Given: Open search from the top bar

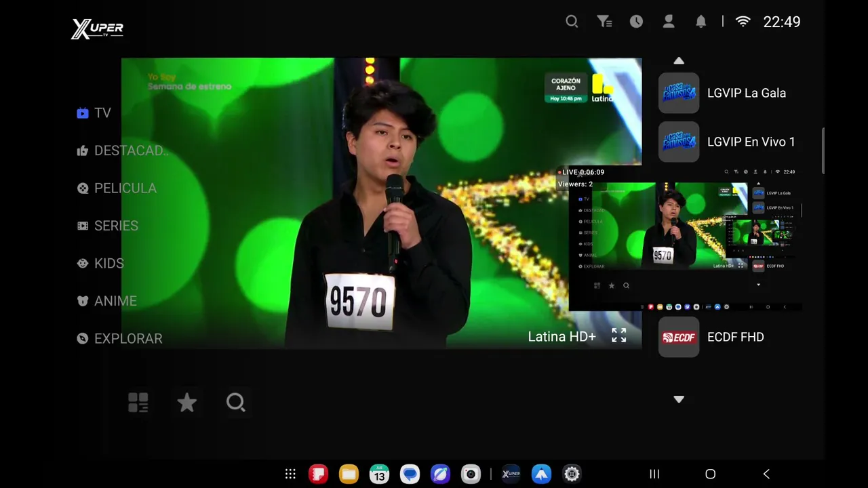Looking at the screenshot, I should pyautogui.click(x=572, y=22).
